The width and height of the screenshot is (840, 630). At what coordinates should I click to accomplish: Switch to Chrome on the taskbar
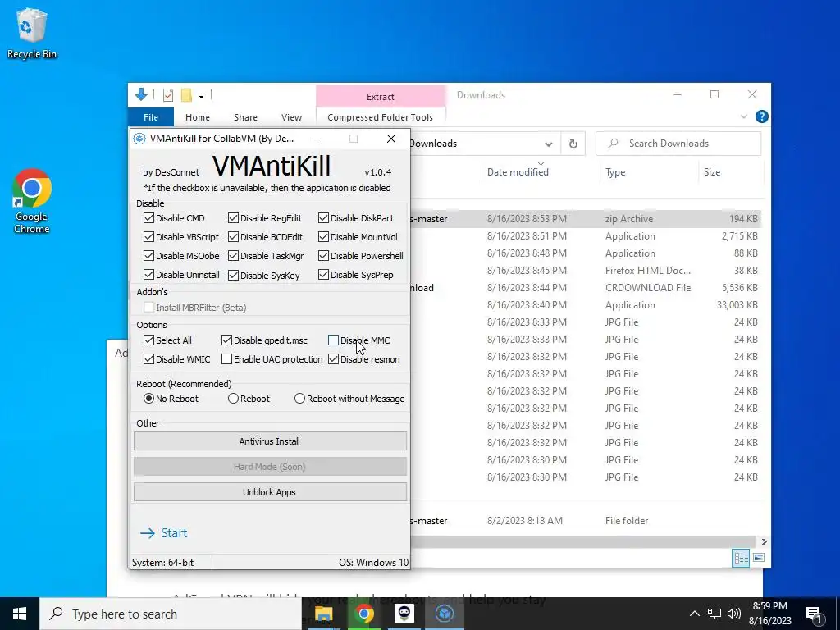point(363,614)
